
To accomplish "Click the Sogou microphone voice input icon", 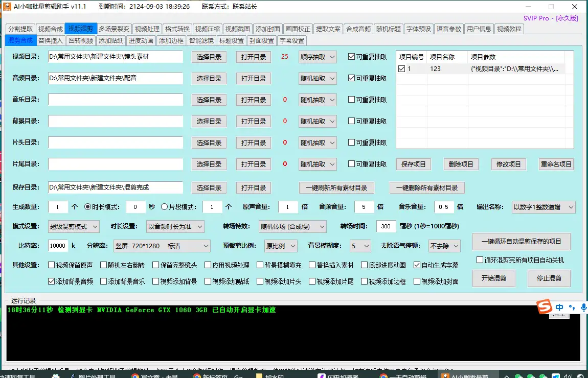I will [584, 308].
